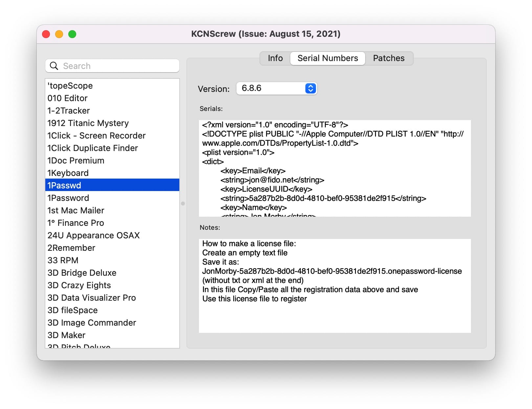Choose 1Doc Premium in the list

pyautogui.click(x=112, y=161)
